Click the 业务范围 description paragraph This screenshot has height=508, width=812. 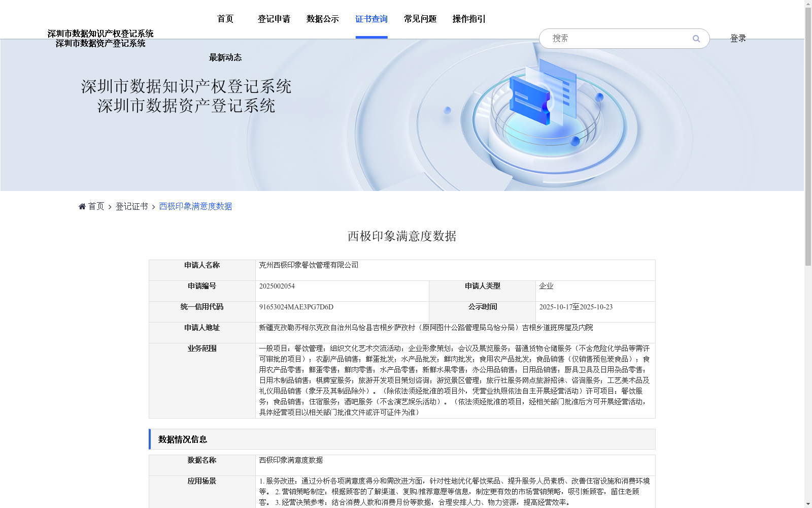pos(455,380)
